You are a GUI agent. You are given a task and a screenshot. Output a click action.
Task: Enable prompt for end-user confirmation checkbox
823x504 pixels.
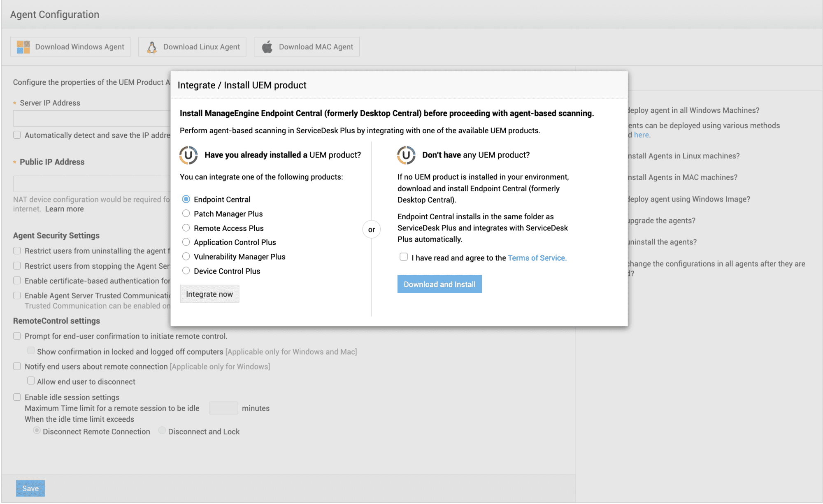[17, 336]
